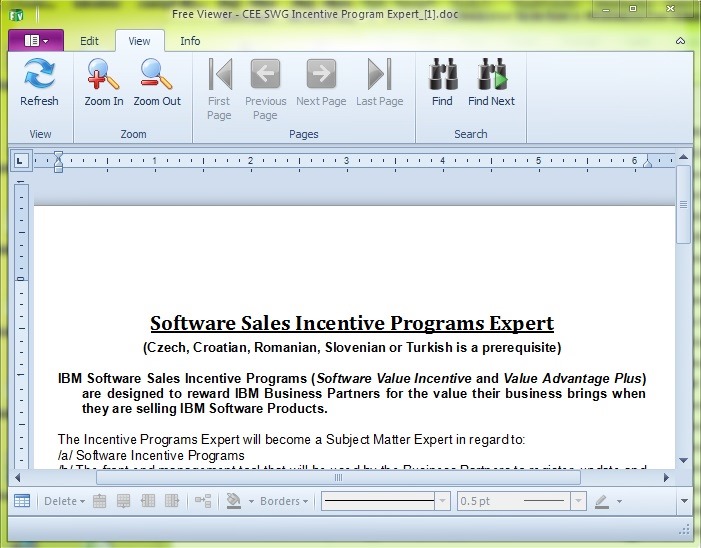Click the vertical ruler margin marker
The width and height of the screenshot is (701, 548).
[21, 279]
